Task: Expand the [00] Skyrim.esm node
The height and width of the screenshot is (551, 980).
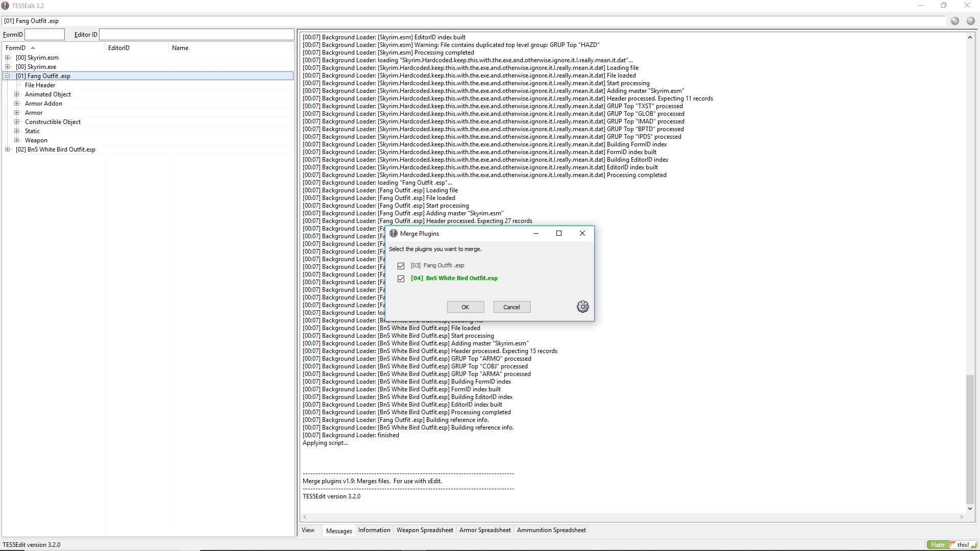Action: click(8, 58)
